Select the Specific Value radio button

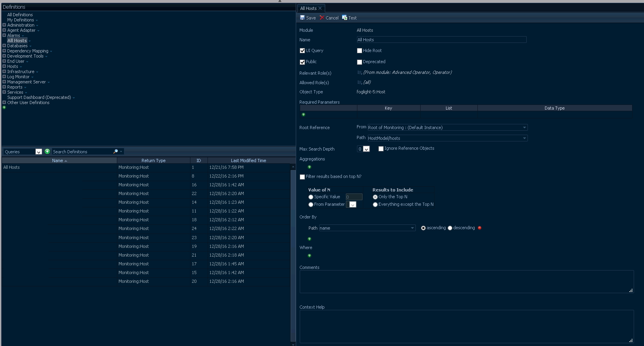[311, 197]
